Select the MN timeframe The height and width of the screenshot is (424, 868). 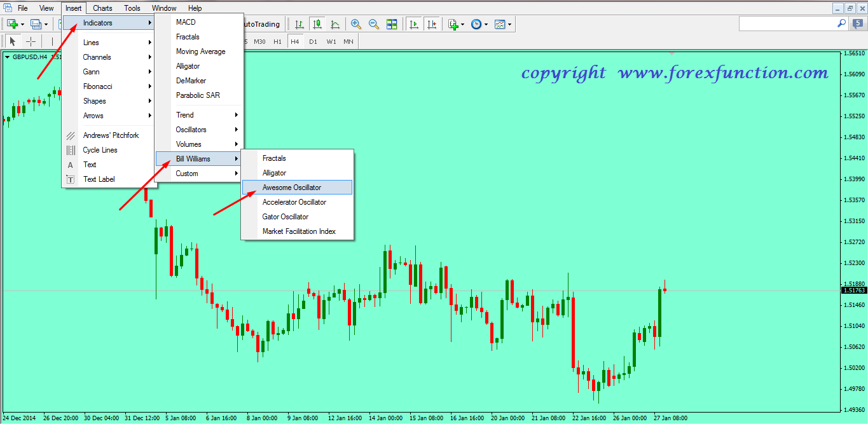[x=348, y=41]
